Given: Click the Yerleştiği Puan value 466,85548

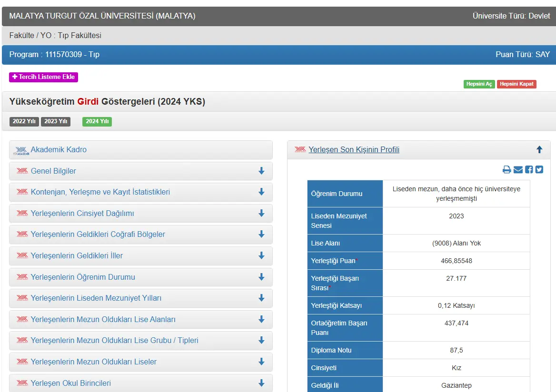Looking at the screenshot, I should point(457,261).
